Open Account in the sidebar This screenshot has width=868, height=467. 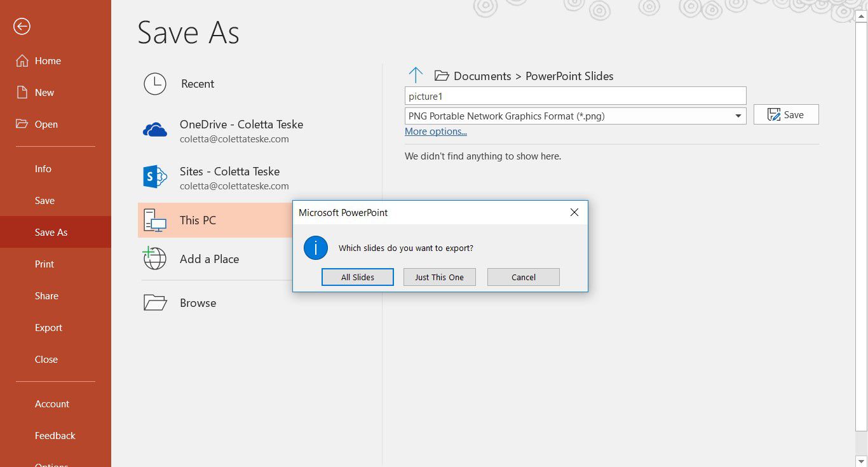(x=52, y=404)
